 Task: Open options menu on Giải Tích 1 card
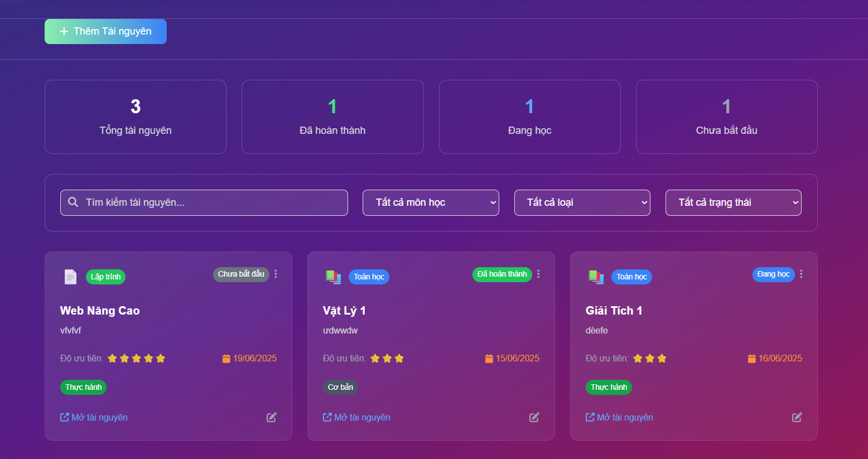tap(801, 274)
